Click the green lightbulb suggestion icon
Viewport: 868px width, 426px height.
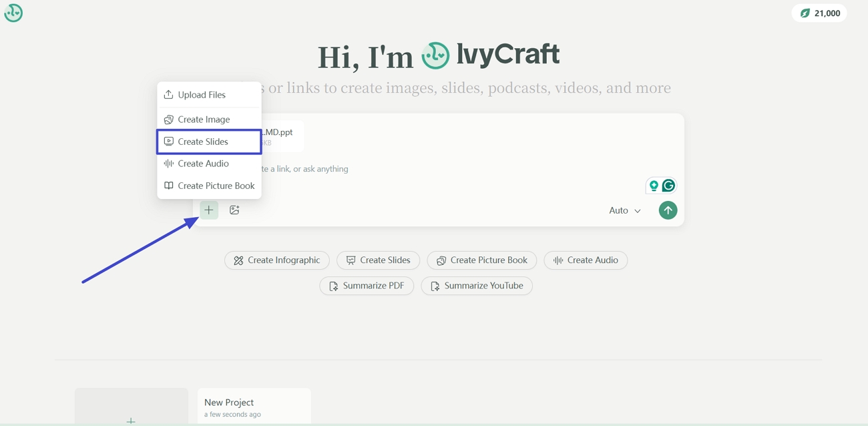tap(654, 186)
